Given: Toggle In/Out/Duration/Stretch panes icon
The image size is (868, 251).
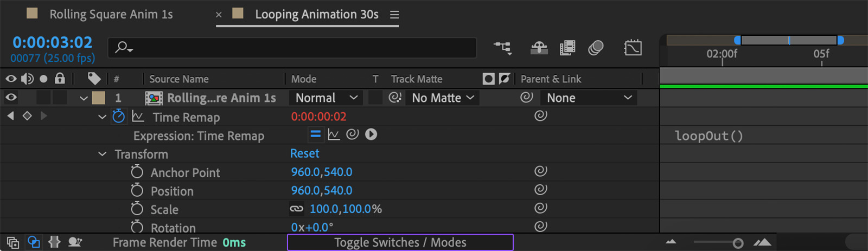Looking at the screenshot, I should [x=54, y=242].
